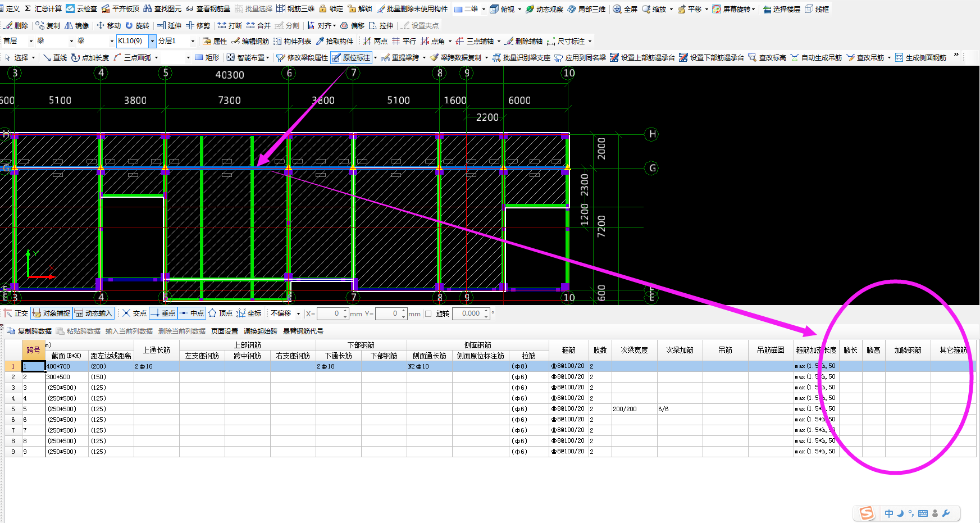Image resolution: width=980 pixels, height=523 pixels.
Task: Toggle 对象捕捉 object snap
Action: 51,313
